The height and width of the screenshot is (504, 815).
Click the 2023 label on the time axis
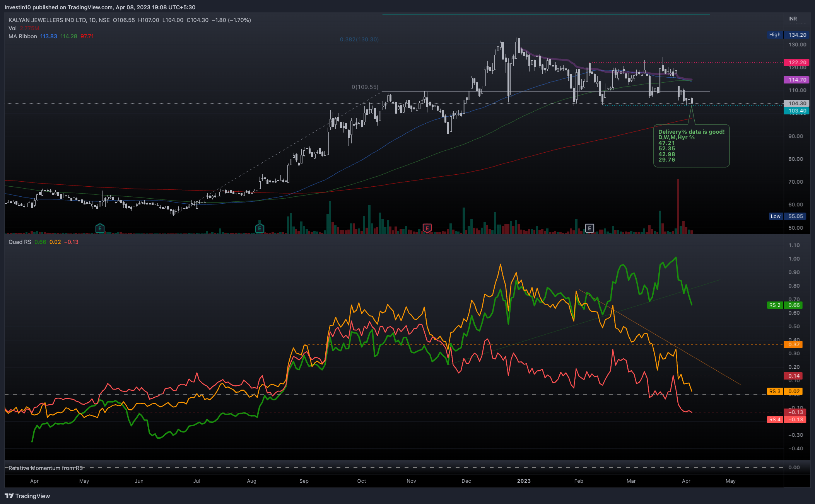pyautogui.click(x=524, y=481)
